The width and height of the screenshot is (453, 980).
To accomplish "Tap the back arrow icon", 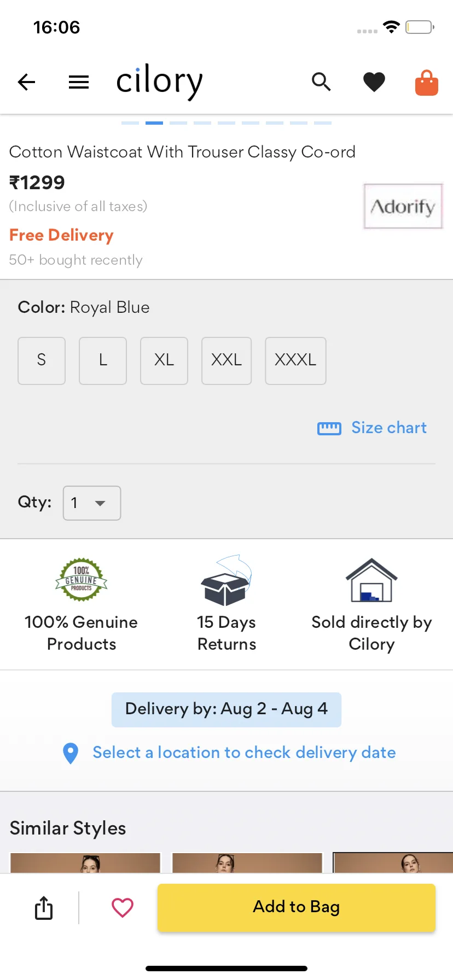I will [x=26, y=82].
